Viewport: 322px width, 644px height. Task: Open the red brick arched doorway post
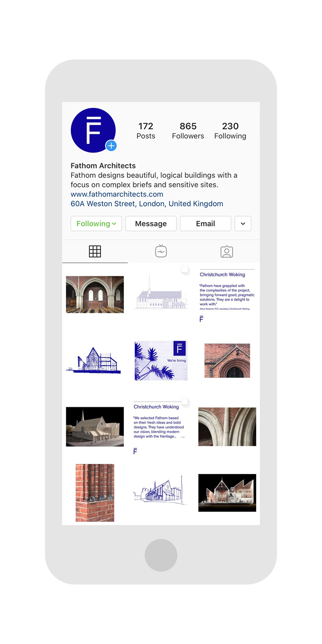227,361
